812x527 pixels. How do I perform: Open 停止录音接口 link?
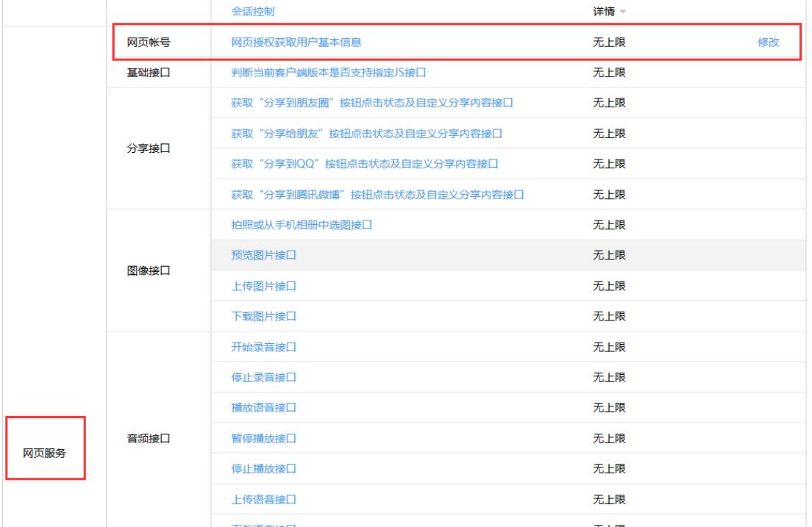[263, 377]
